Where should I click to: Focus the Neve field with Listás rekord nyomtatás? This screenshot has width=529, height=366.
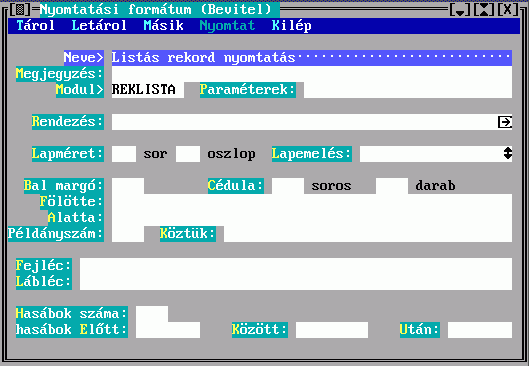coord(312,58)
